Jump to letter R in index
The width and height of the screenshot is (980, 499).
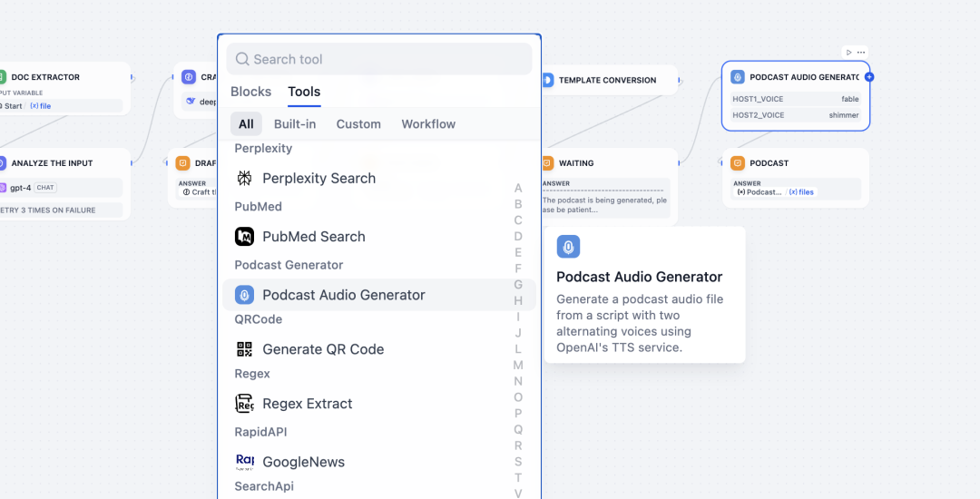pos(518,445)
